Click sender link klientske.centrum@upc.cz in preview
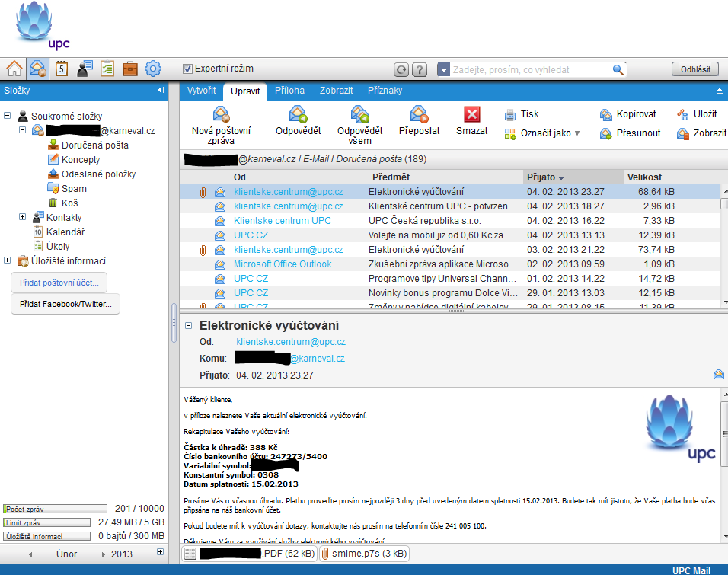This screenshot has height=575, width=728. coord(291,342)
